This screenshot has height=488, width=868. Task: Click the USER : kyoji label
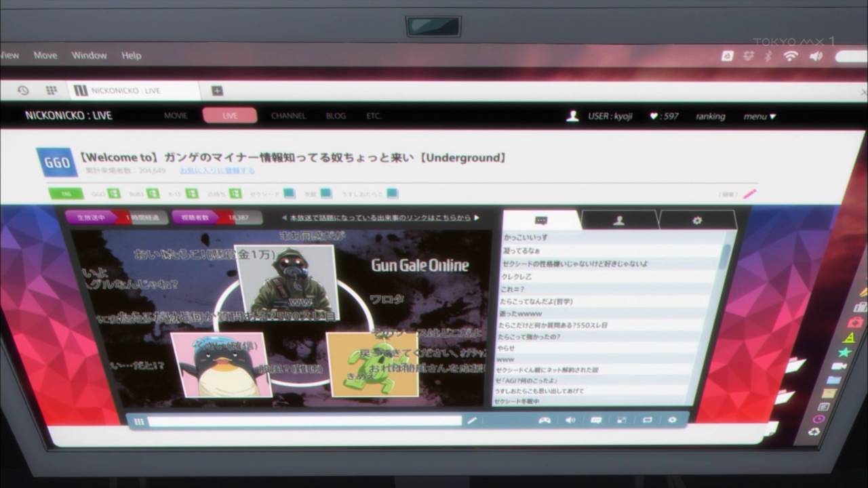pos(610,116)
